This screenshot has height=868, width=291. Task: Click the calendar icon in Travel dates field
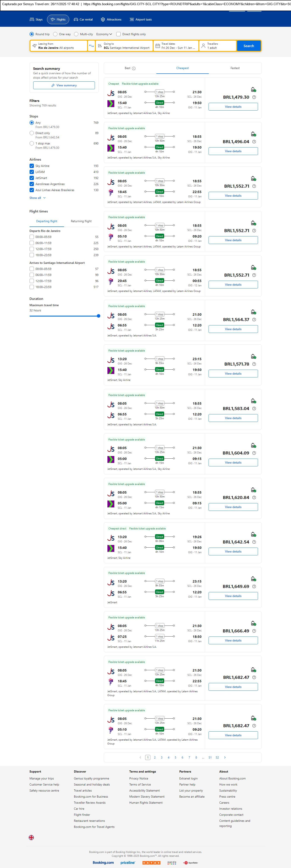coord(157,46)
